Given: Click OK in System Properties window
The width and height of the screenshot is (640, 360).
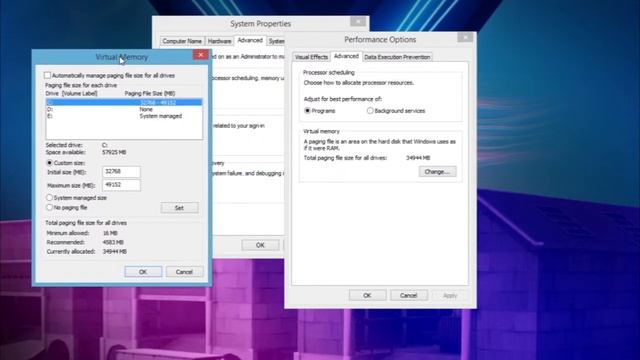Looking at the screenshot, I should [260, 245].
